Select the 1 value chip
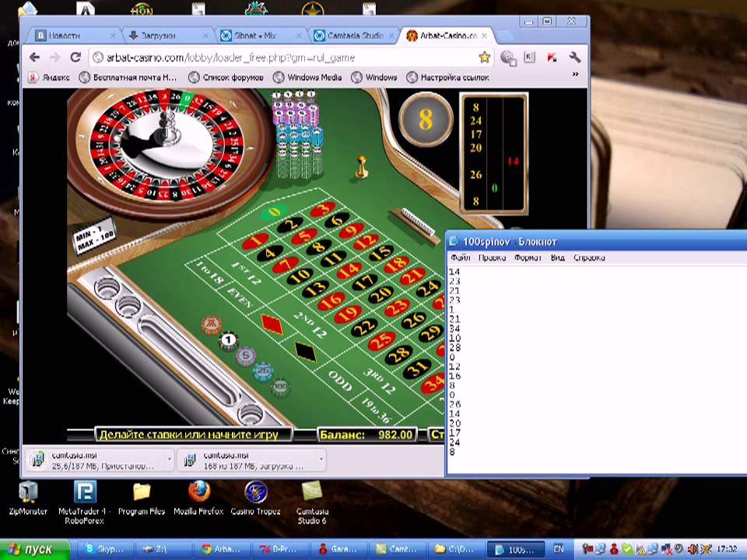Viewport: 747px width, 560px height. coord(228,341)
